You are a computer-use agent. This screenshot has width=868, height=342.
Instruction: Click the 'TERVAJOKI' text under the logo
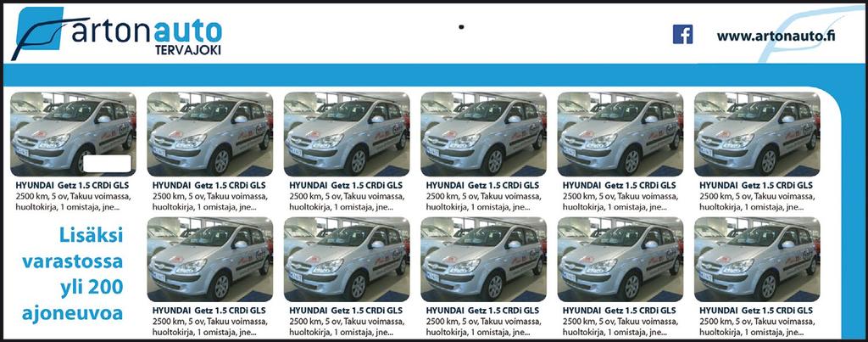(x=187, y=50)
